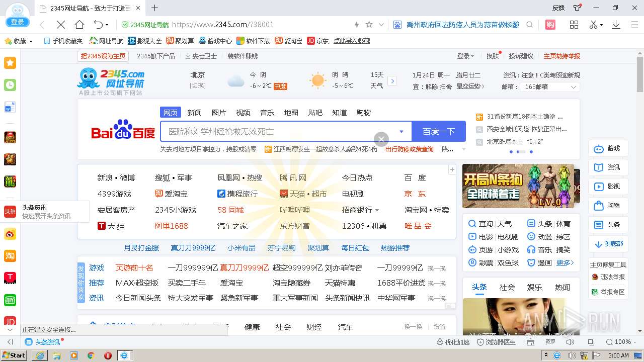
Task: Select the 视频 Baidu search tab
Action: click(243, 112)
